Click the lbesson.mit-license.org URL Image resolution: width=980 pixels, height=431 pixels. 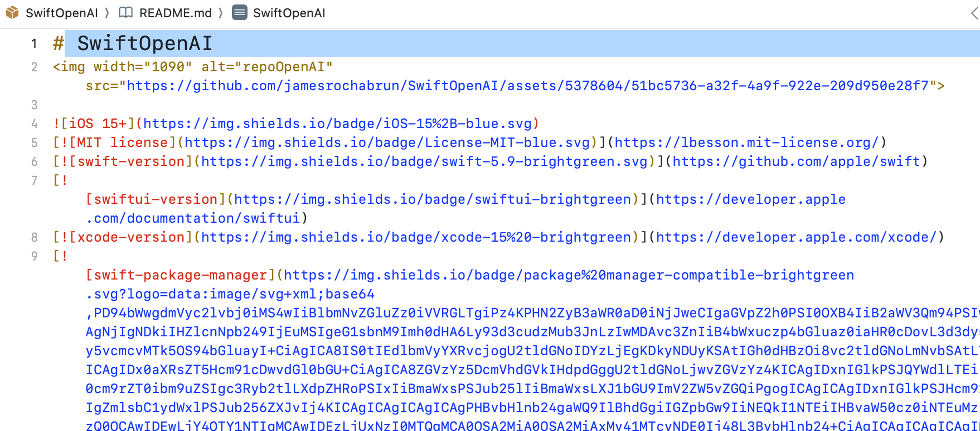click(x=746, y=143)
